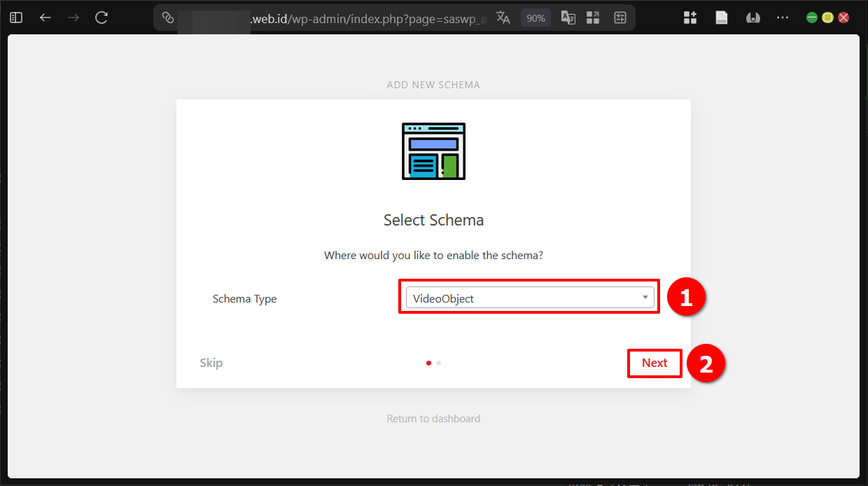Click the VideoObject dropdown arrow

click(645, 297)
